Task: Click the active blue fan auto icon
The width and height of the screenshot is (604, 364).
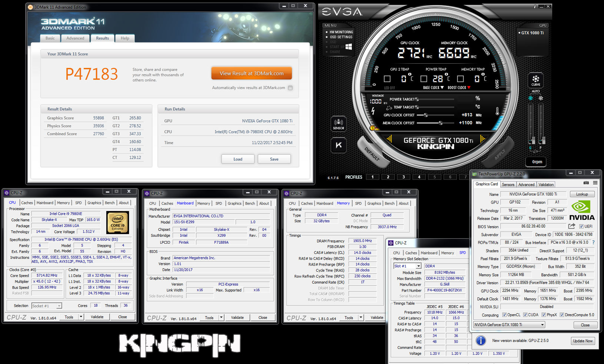Action: 531,98
